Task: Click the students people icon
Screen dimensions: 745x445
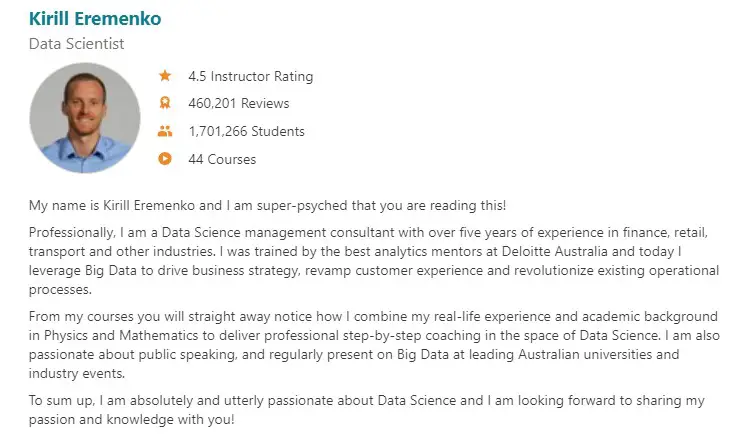Action: pos(165,131)
